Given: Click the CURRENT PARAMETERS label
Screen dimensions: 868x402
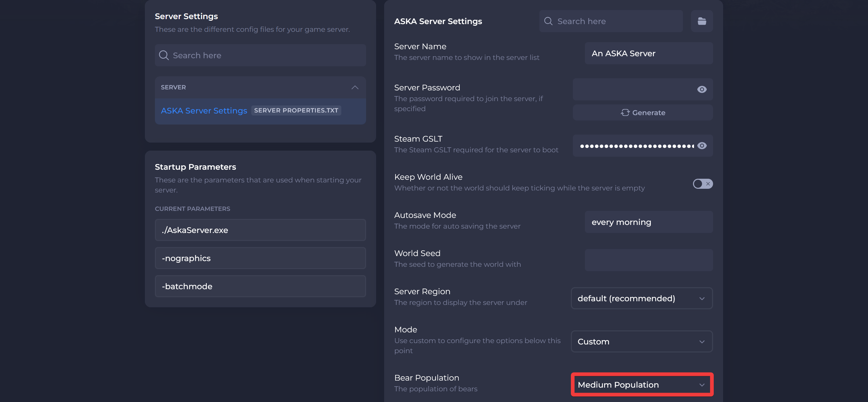Looking at the screenshot, I should click(192, 209).
